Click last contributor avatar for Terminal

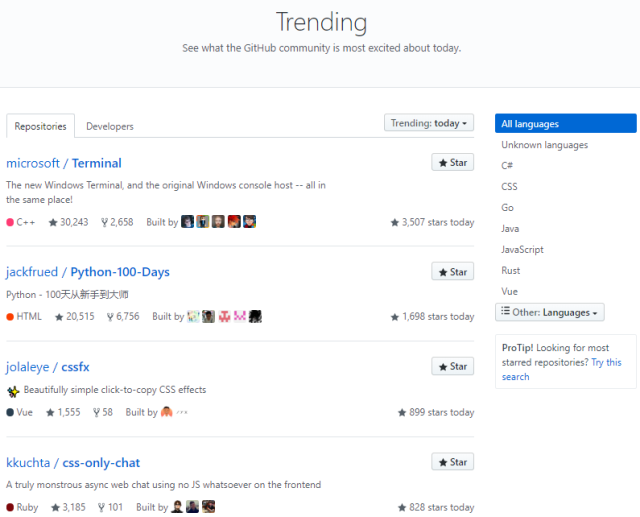[249, 222]
